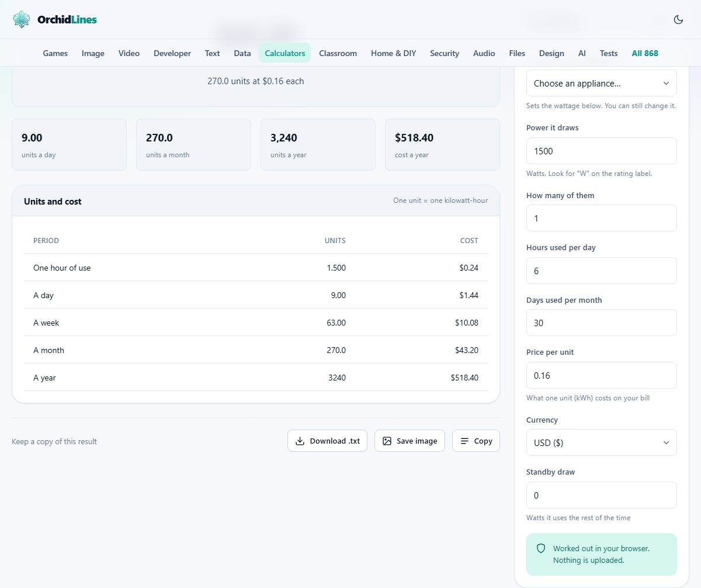Open the Audio category
Viewport: 701px width, 588px height.
484,53
